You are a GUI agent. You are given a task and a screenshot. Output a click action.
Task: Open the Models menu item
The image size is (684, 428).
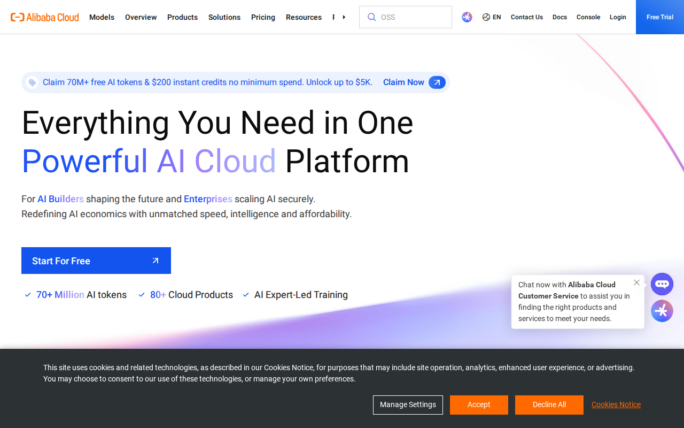101,17
